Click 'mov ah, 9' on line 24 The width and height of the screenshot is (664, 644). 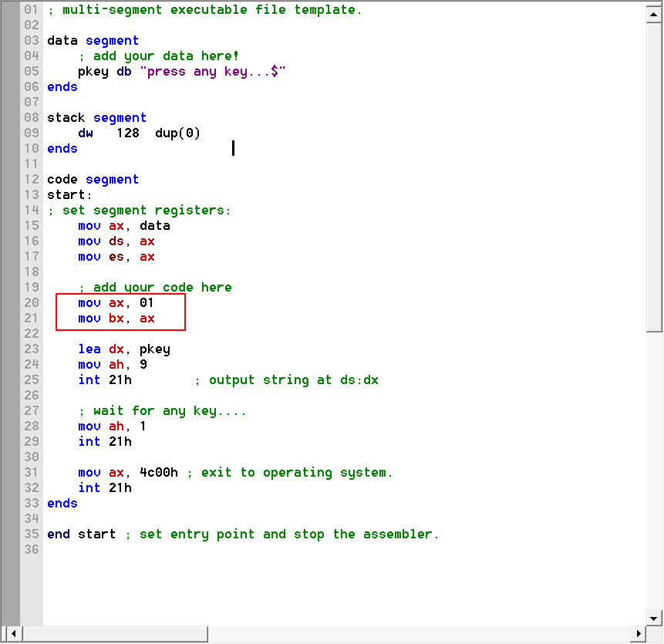click(113, 365)
